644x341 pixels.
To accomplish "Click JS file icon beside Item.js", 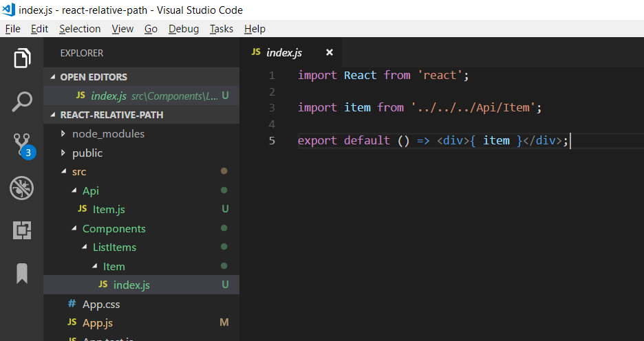I will [x=82, y=209].
